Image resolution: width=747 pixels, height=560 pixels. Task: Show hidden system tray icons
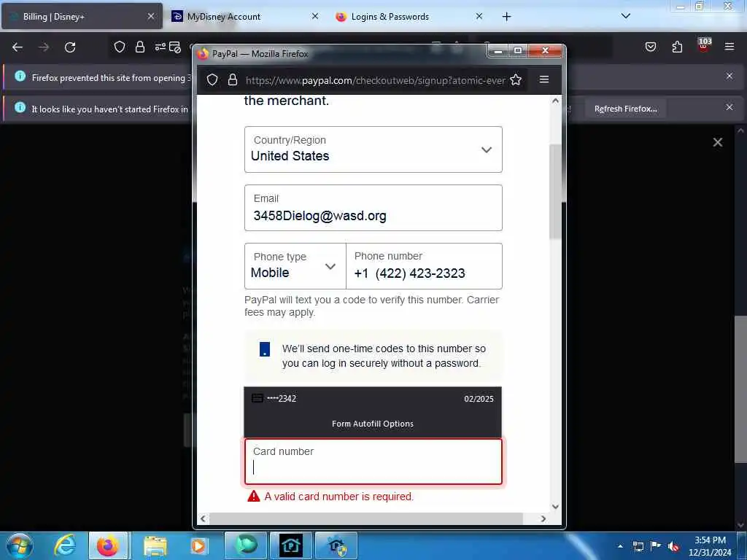tap(620, 546)
